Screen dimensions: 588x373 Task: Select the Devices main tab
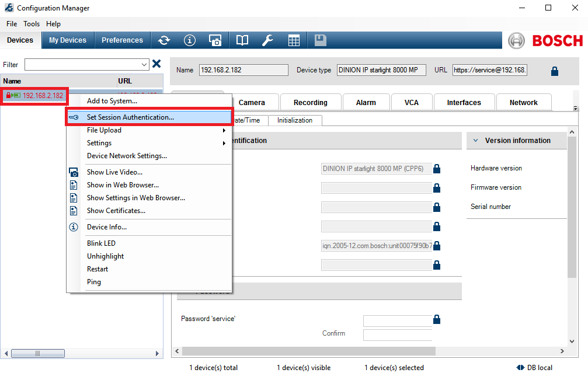click(x=20, y=40)
